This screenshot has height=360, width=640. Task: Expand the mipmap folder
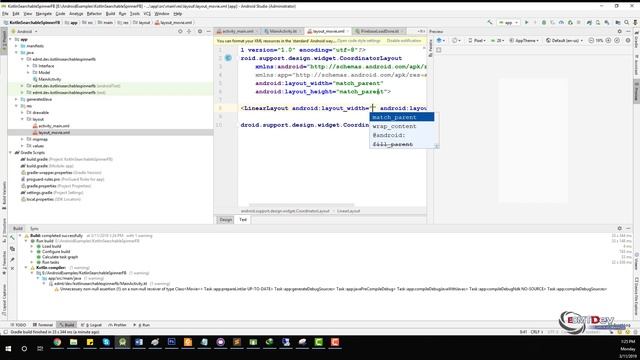[x=22, y=139]
